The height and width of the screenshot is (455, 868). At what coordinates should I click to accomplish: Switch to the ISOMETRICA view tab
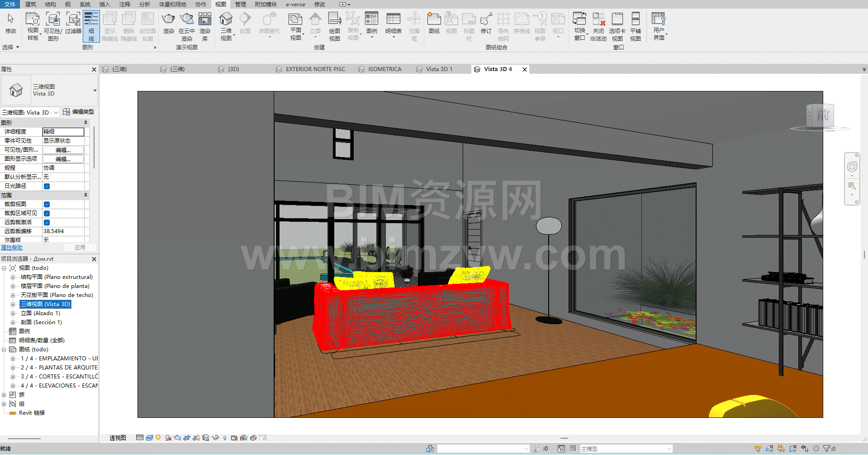coord(384,69)
